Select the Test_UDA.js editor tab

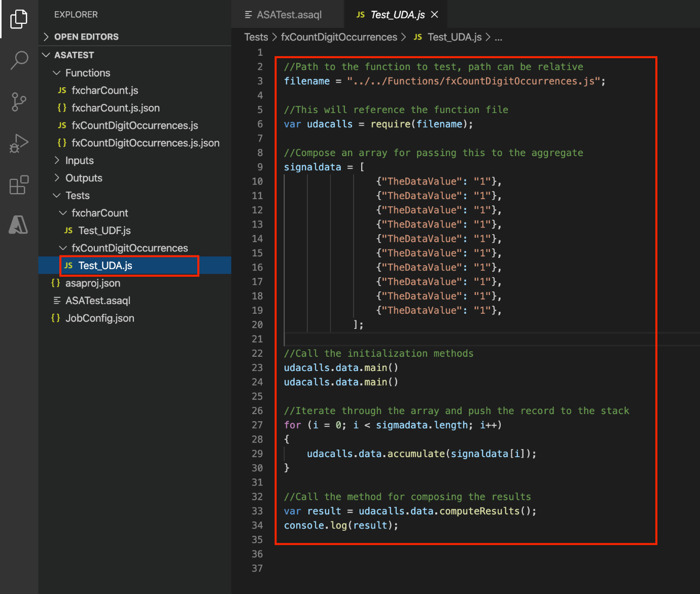click(397, 15)
